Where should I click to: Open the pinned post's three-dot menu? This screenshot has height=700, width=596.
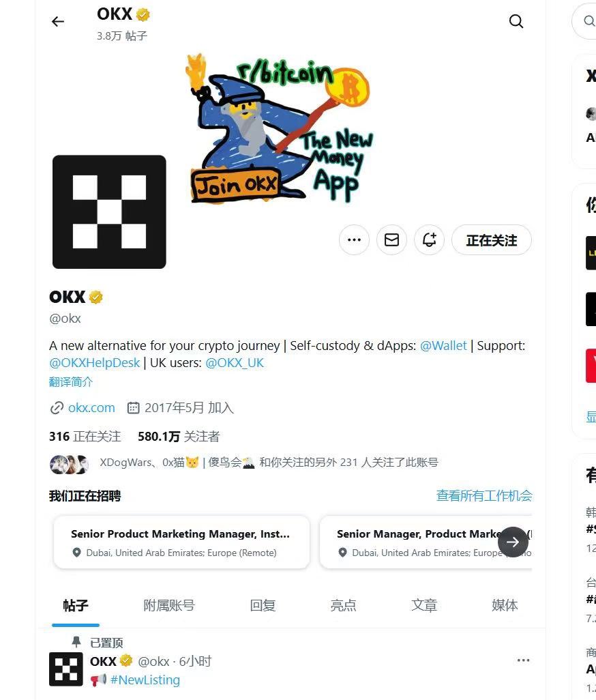pyautogui.click(x=523, y=660)
